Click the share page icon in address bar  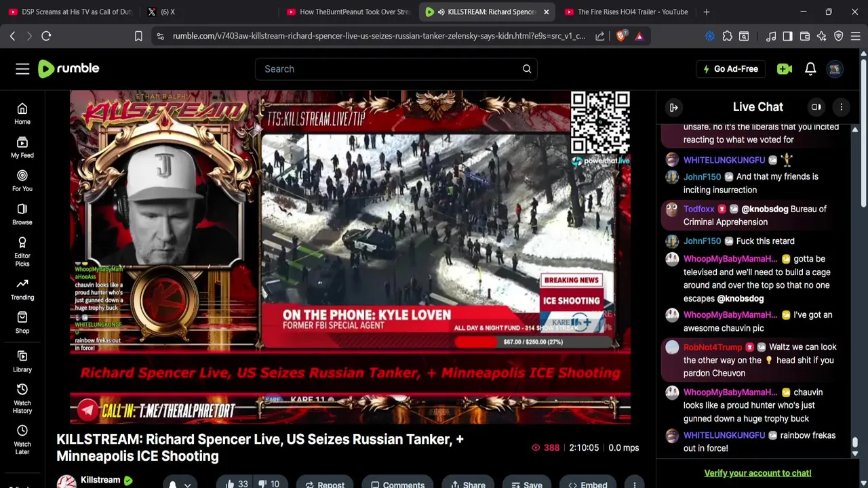(x=600, y=36)
